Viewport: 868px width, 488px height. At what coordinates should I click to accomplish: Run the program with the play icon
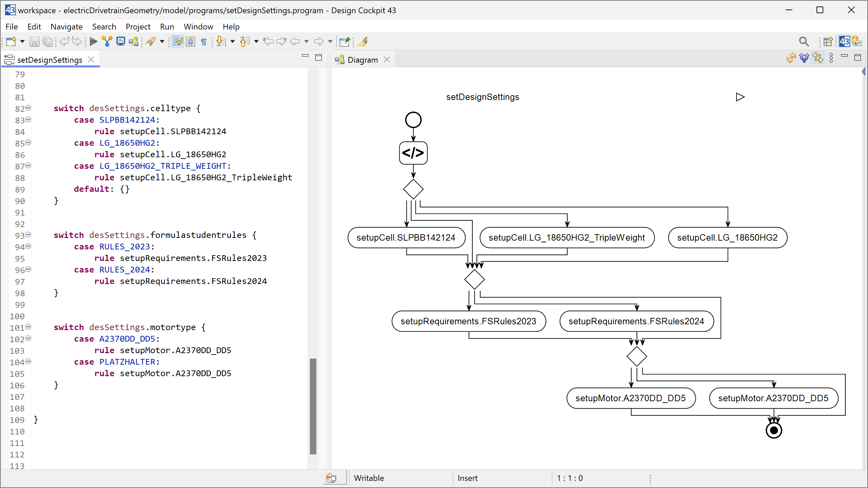[94, 41]
